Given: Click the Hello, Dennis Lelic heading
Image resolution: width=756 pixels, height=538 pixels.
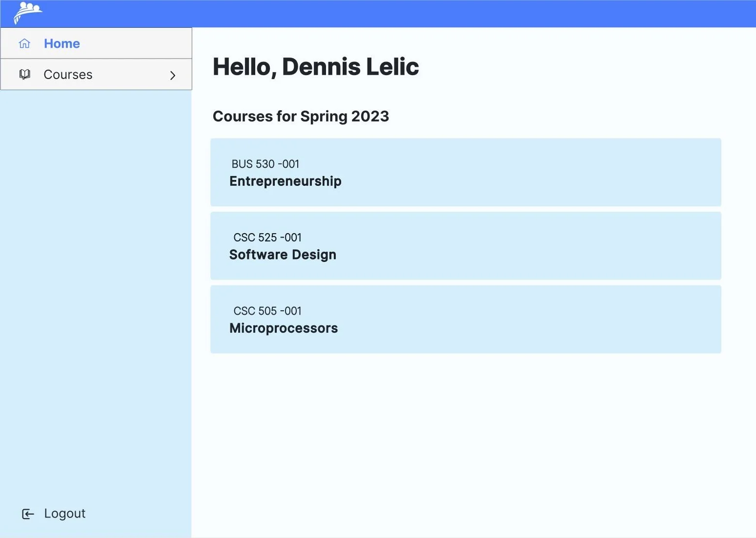Looking at the screenshot, I should 315,67.
